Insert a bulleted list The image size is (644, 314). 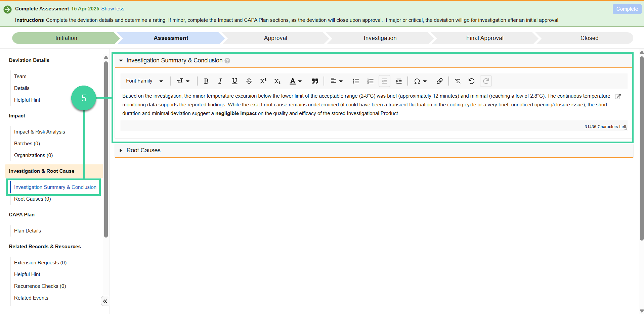[x=356, y=81]
